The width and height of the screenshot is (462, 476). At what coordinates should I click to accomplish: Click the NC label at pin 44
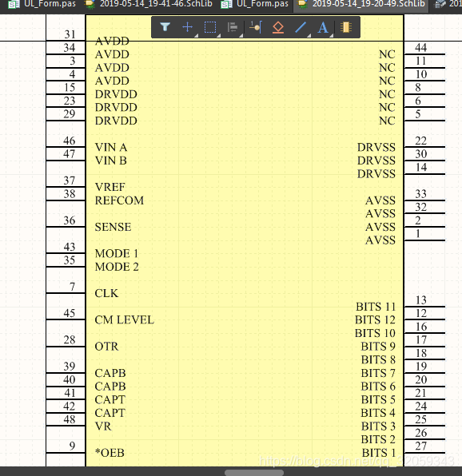point(388,54)
